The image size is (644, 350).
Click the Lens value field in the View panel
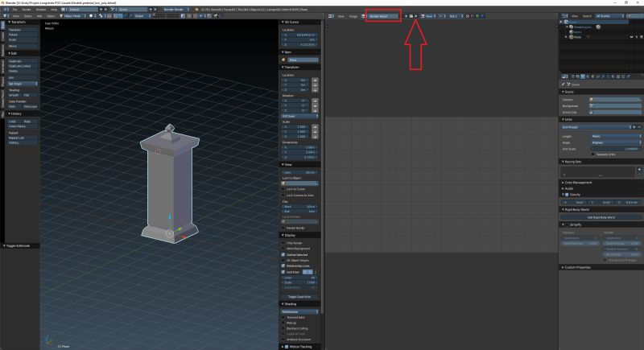point(300,172)
